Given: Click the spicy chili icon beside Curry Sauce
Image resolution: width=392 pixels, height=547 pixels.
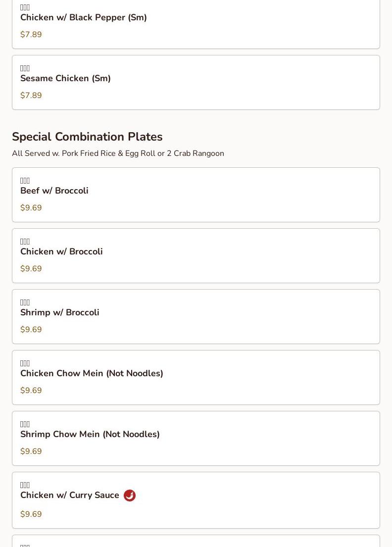Looking at the screenshot, I should click(130, 496).
